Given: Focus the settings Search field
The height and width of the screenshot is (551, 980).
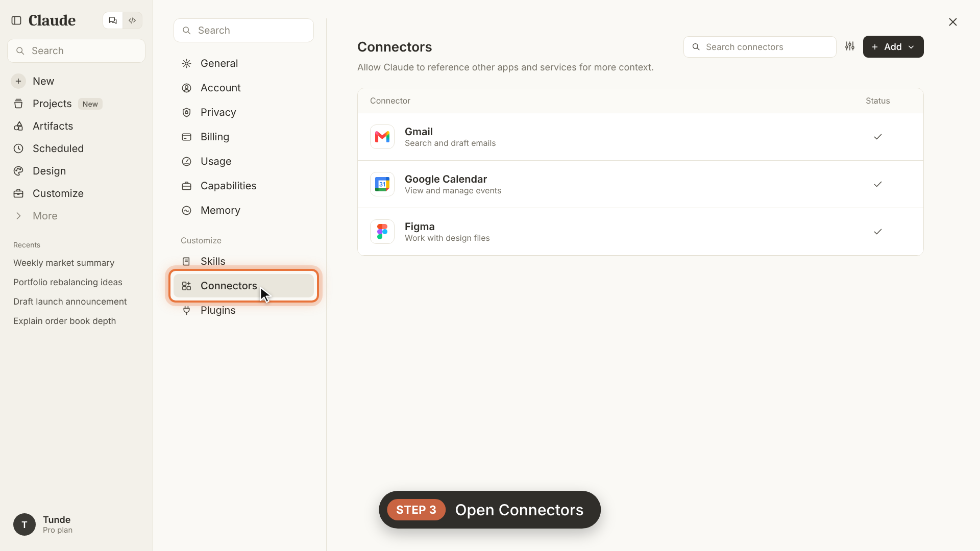Looking at the screenshot, I should click(x=243, y=30).
